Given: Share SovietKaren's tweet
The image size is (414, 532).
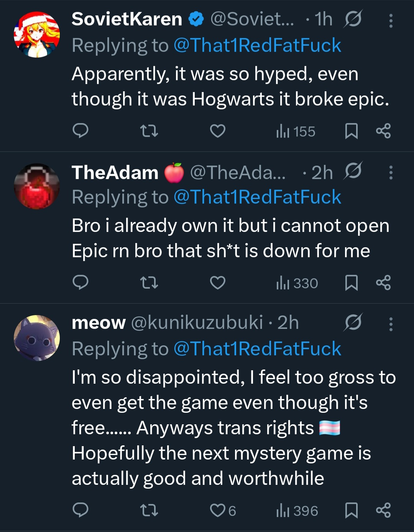Looking at the screenshot, I should click(383, 131).
